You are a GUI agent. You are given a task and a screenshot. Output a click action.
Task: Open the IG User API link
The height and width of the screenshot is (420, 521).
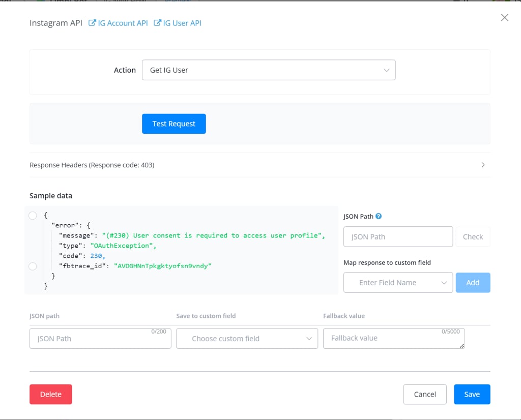click(x=178, y=23)
